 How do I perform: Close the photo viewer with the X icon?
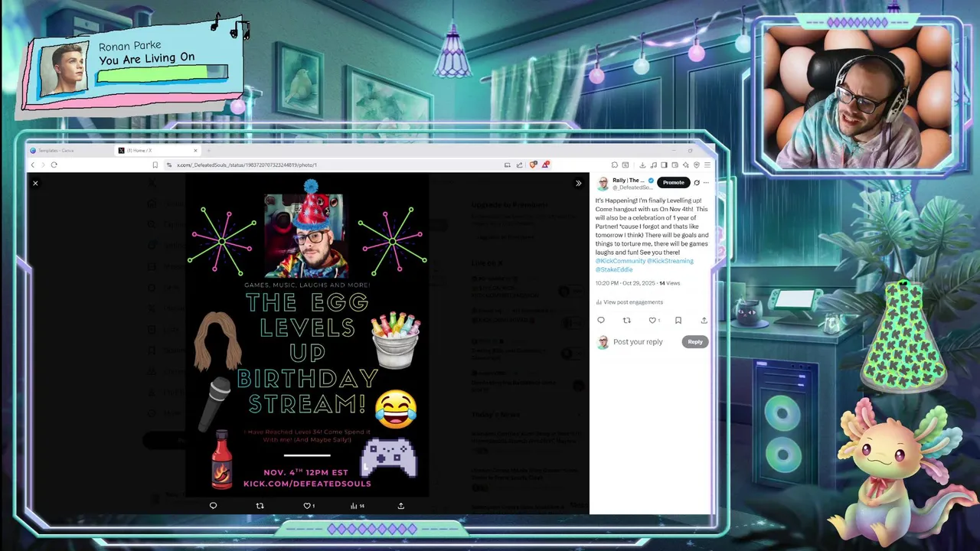pyautogui.click(x=35, y=184)
